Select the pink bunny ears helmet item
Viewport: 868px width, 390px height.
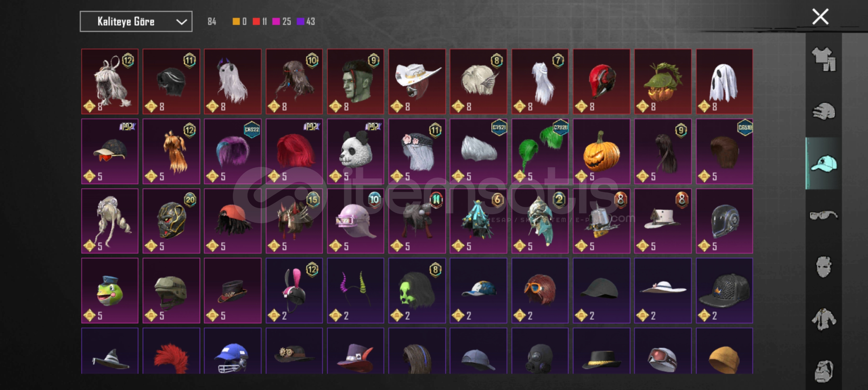pos(294,290)
